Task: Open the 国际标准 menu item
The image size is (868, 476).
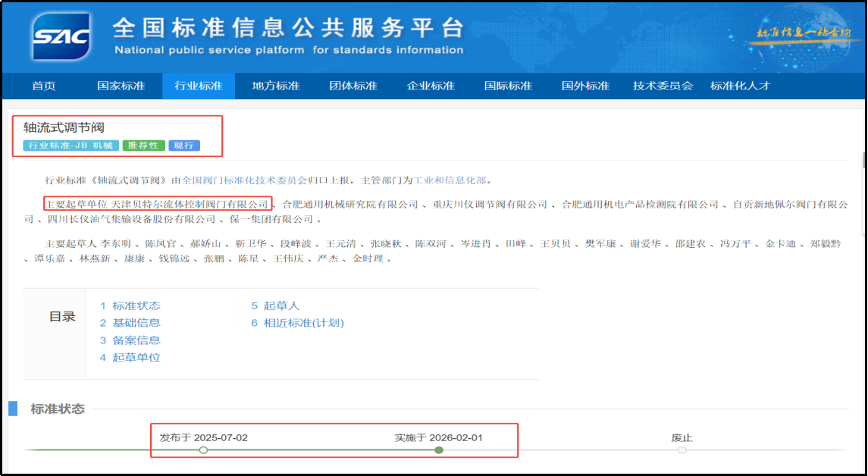Action: (508, 86)
